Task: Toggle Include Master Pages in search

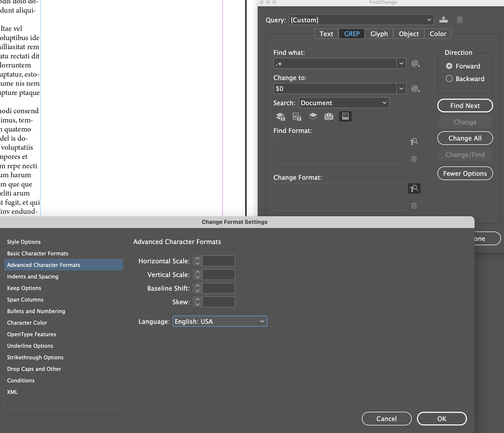Action: pos(329,117)
